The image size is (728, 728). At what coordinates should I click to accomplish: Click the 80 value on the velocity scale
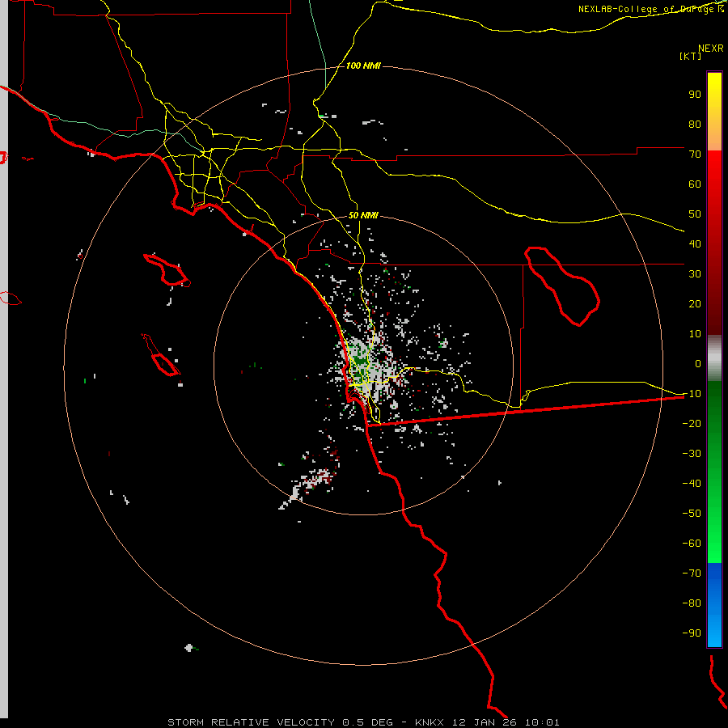[x=695, y=124]
